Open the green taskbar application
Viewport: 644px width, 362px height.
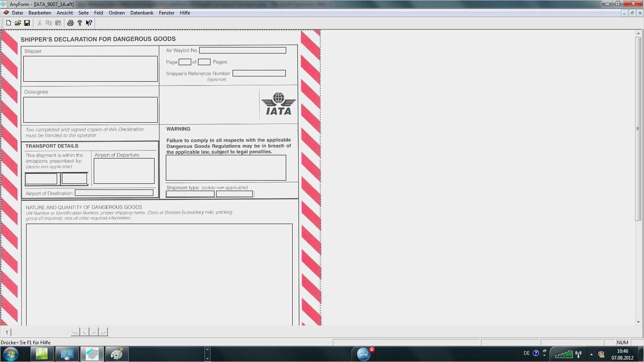tap(42, 354)
